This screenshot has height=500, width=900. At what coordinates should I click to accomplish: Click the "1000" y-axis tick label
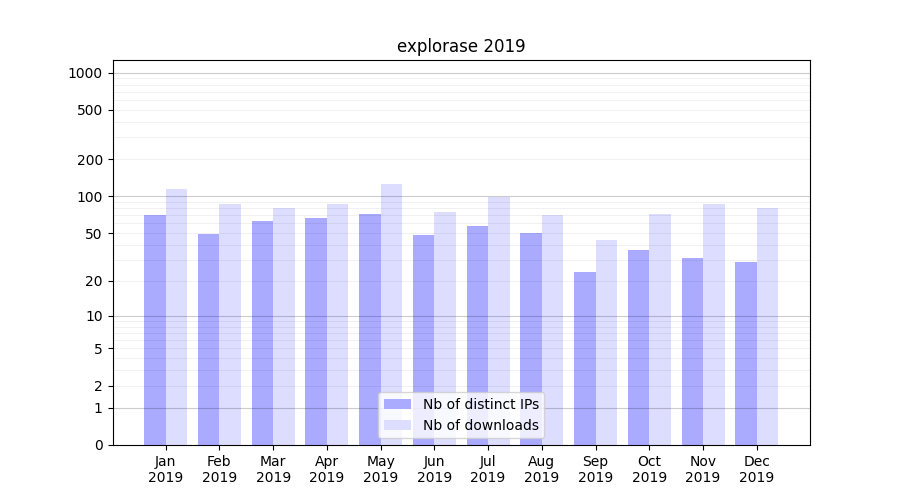85,73
